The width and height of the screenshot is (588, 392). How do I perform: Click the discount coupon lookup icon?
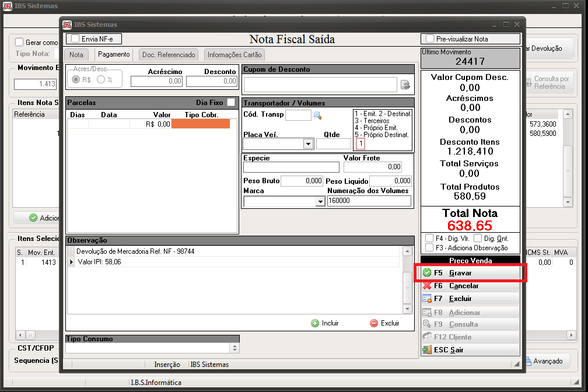coord(405,85)
